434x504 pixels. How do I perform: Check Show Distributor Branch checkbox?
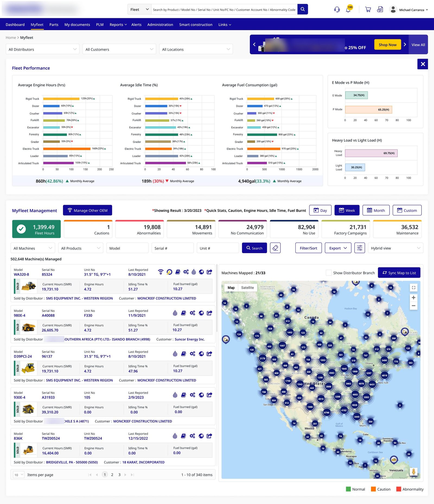click(x=328, y=273)
